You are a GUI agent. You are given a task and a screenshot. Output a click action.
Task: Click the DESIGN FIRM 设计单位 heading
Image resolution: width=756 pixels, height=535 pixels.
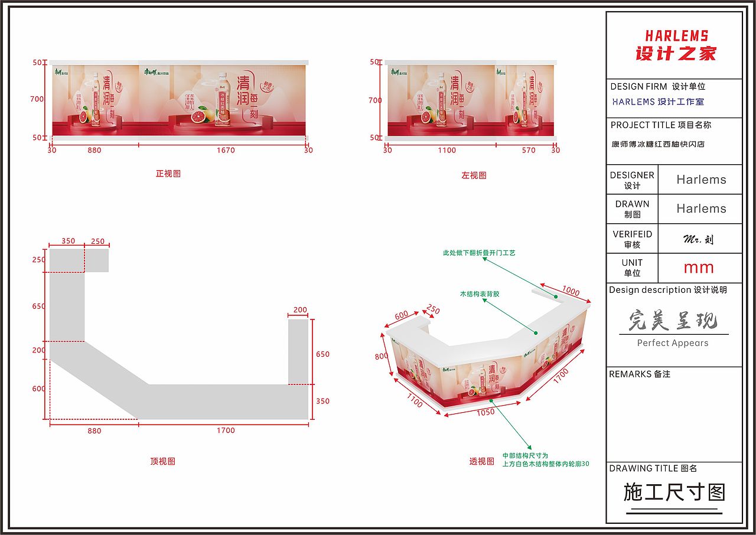[657, 86]
